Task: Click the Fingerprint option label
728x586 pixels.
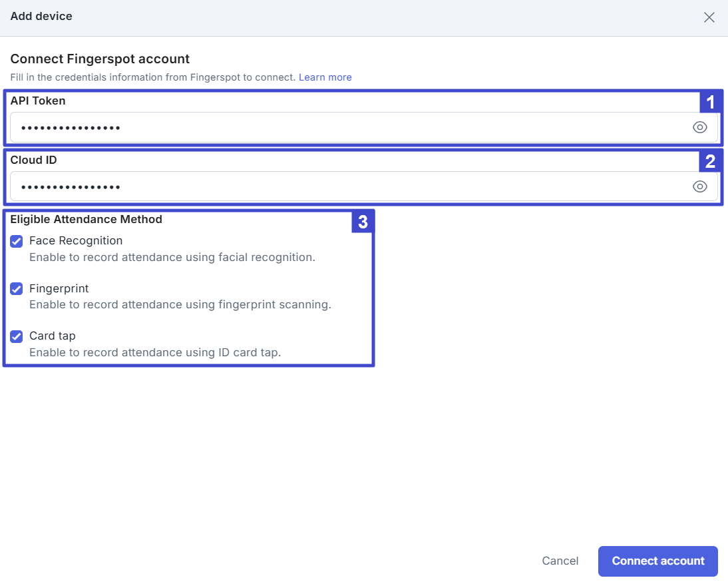Action: 59,288
